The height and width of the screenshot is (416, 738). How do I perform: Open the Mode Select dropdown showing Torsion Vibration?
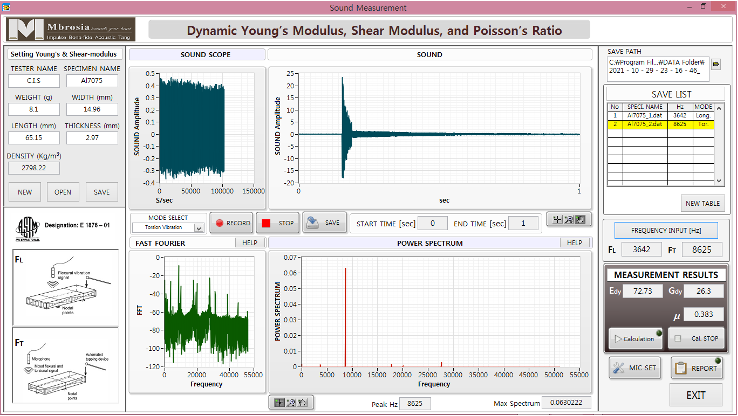(167, 227)
